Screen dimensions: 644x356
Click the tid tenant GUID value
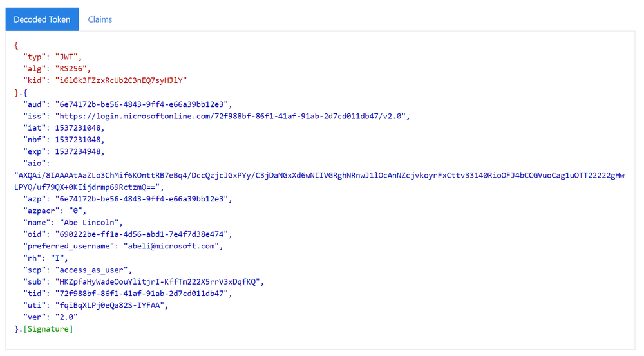(142, 294)
